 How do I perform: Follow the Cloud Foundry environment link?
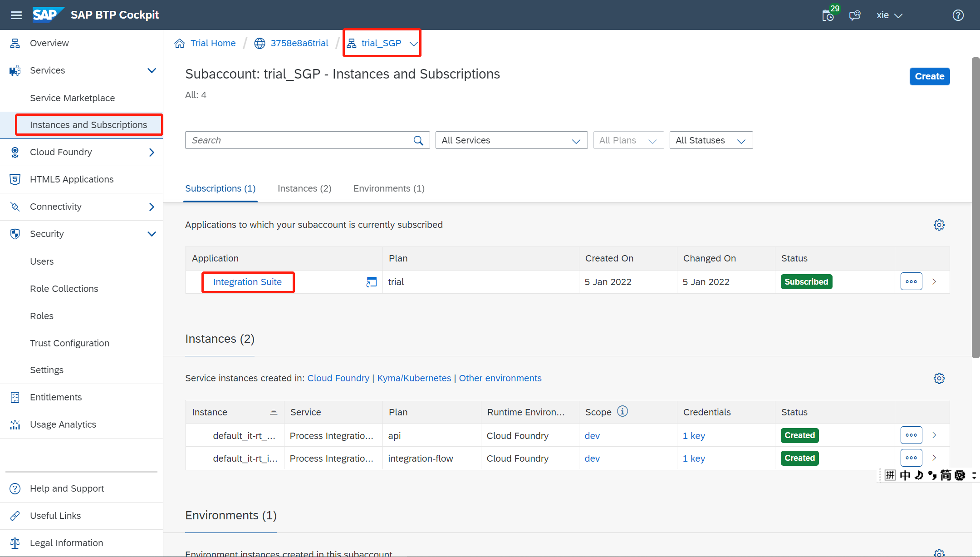338,378
